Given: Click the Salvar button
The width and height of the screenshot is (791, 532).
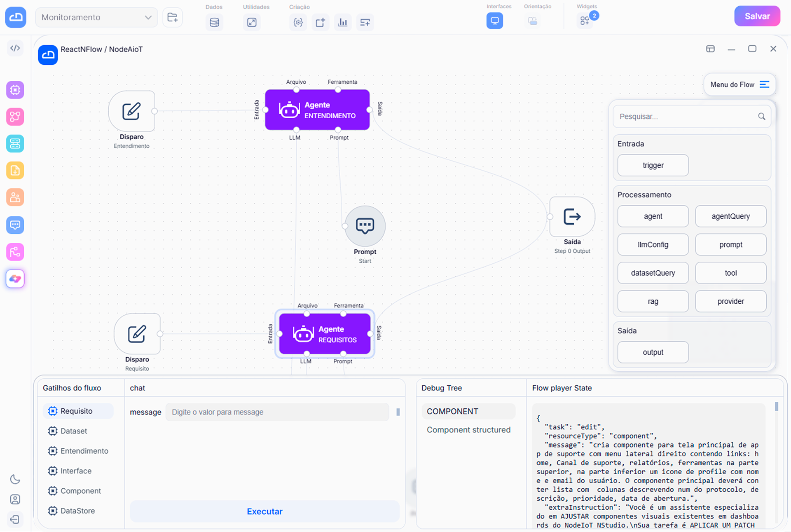Looking at the screenshot, I should pyautogui.click(x=757, y=16).
